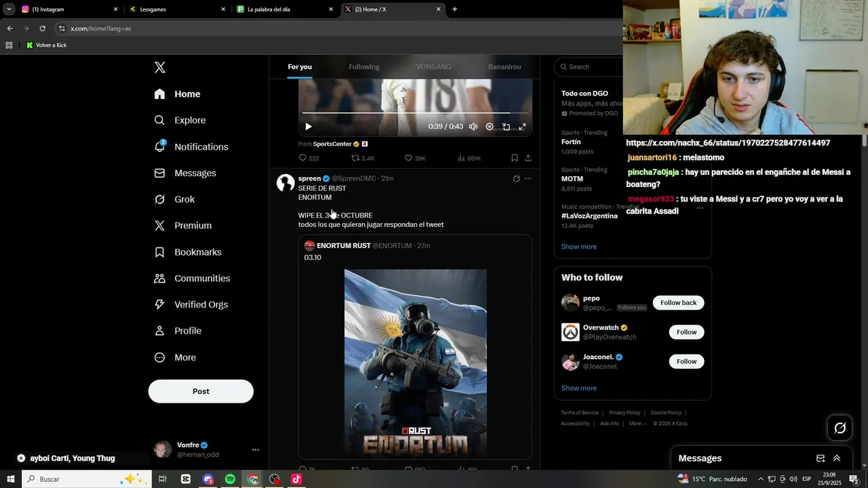The width and height of the screenshot is (868, 488).
Task: Switch to the For you tab
Action: (300, 66)
